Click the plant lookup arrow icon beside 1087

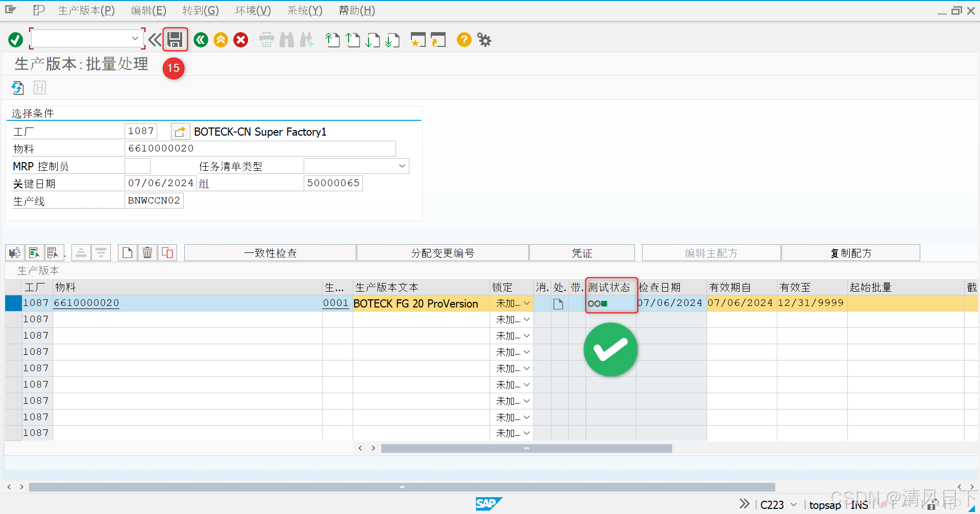coord(180,132)
